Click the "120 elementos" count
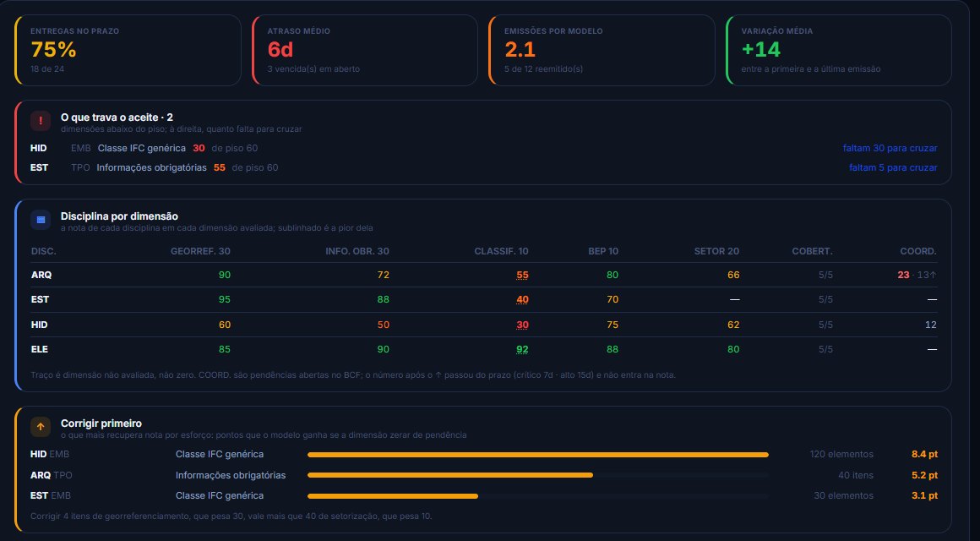Screen dimensions: 980x541 [x=841, y=455]
